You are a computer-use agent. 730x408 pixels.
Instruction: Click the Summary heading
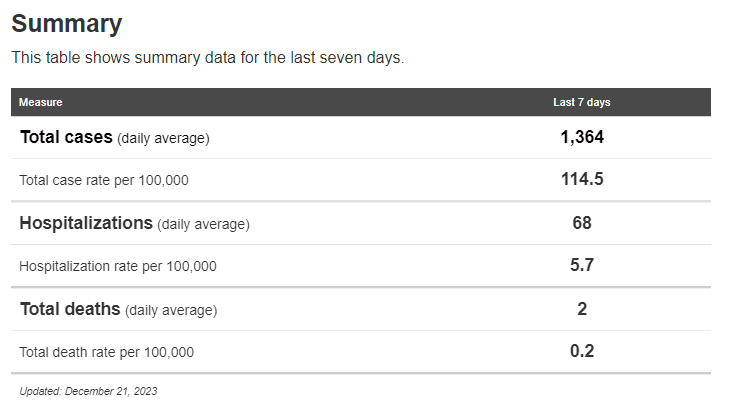tap(66, 24)
